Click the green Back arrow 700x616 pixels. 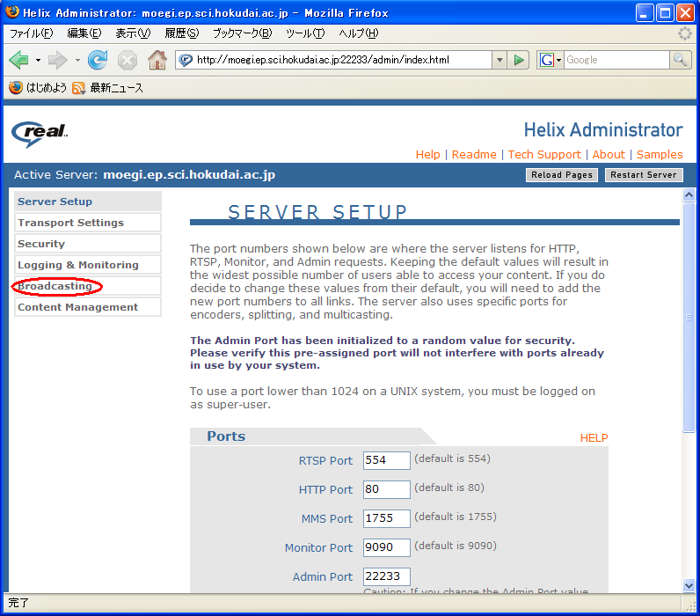coord(18,60)
